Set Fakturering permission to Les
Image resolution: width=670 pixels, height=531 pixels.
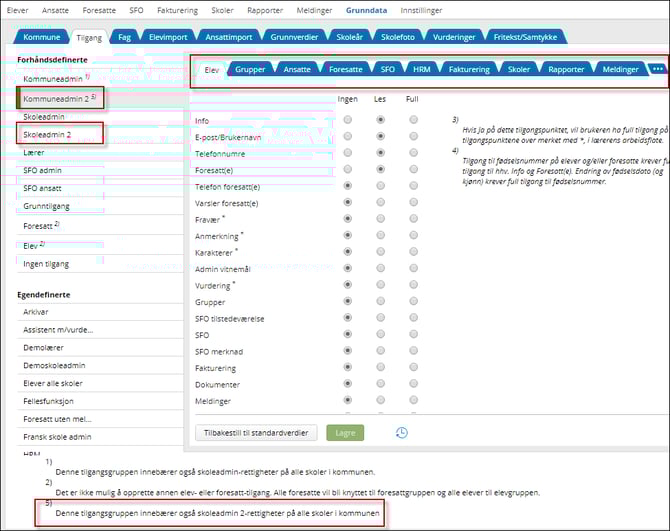380,368
